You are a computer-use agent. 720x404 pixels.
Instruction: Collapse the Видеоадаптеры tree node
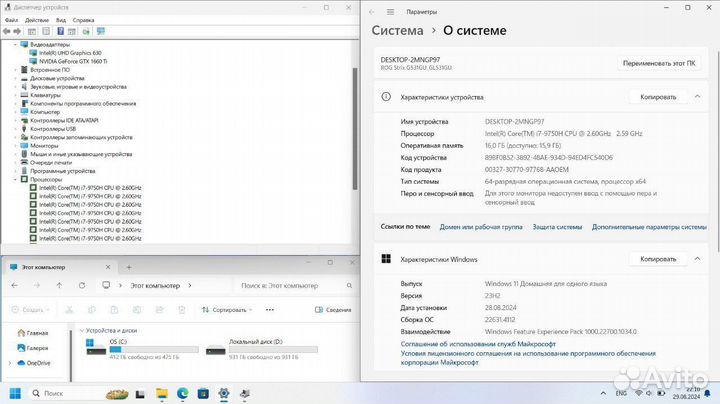(x=15, y=45)
